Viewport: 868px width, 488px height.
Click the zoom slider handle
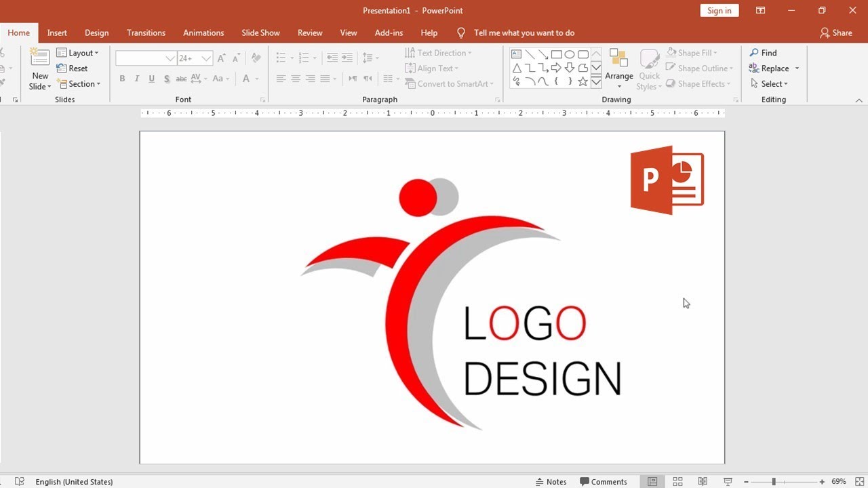pyautogui.click(x=774, y=482)
